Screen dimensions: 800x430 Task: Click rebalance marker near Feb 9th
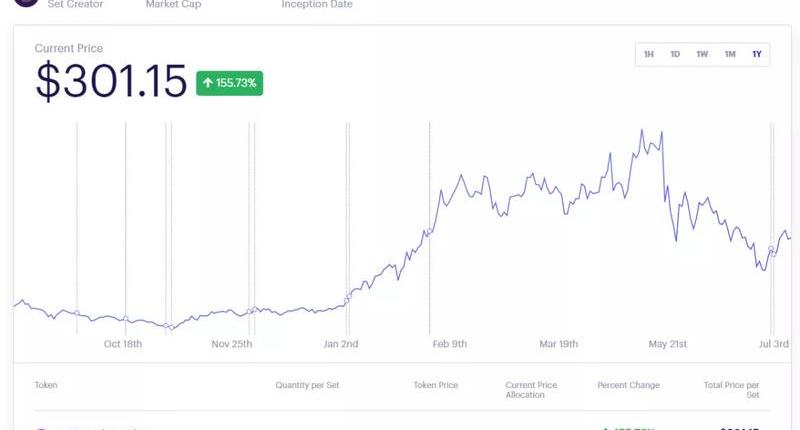pos(430,232)
